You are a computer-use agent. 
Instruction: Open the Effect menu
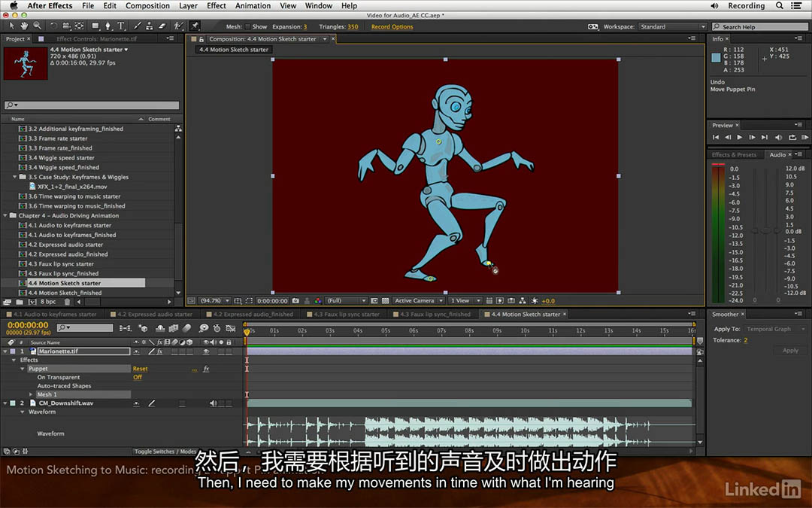[x=217, y=6]
